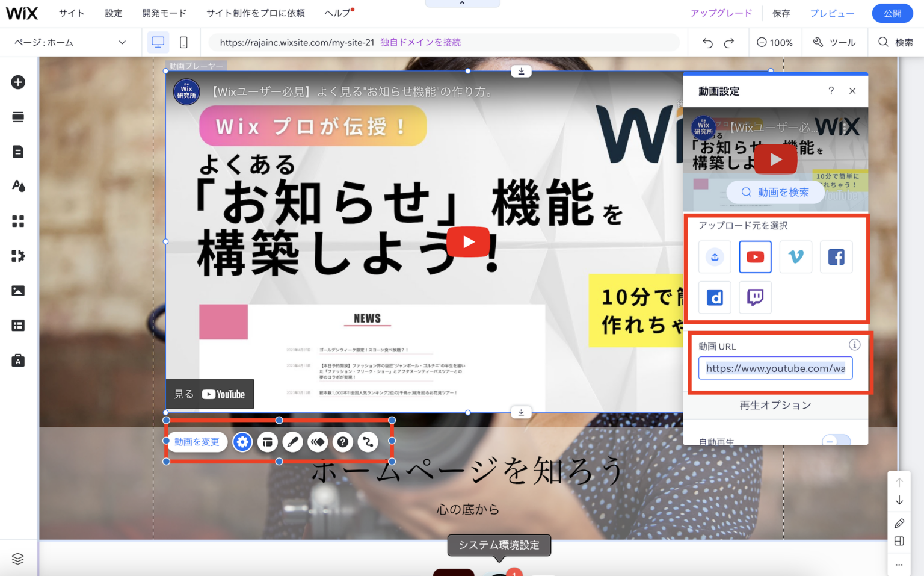Expand the 再生オプション playback options section

pyautogui.click(x=775, y=405)
